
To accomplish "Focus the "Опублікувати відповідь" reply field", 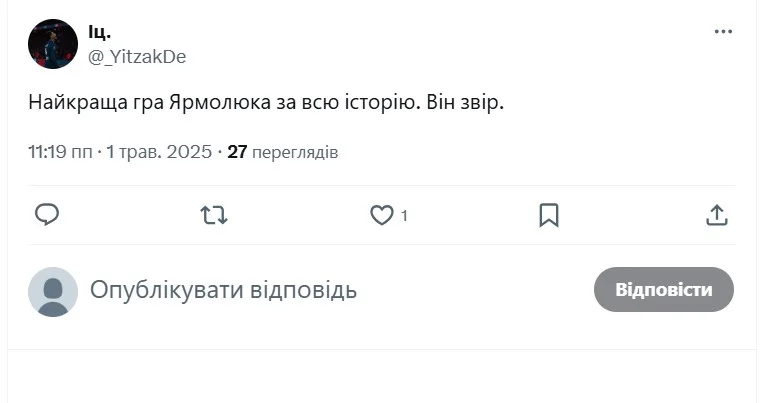I will 224,291.
